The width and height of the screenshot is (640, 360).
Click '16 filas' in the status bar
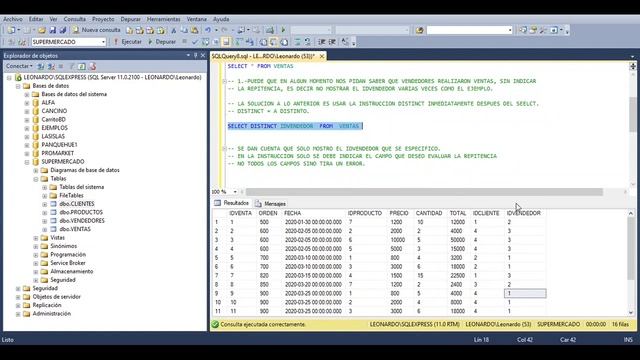coord(620,324)
